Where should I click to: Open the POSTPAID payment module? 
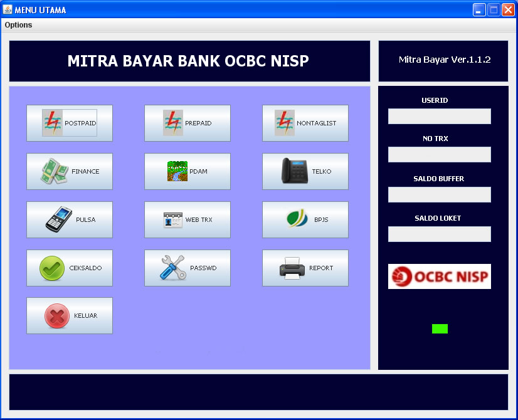click(69, 123)
